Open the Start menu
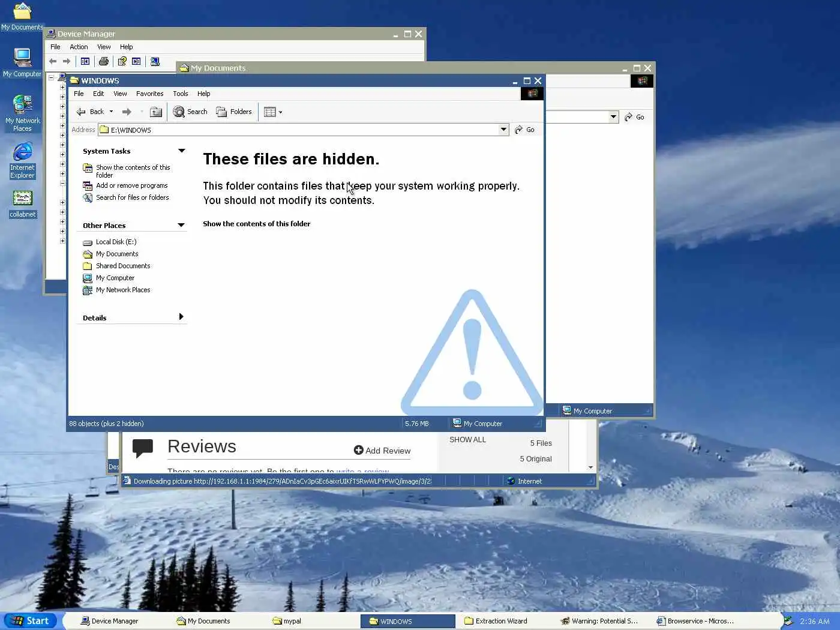This screenshot has height=630, width=840. 31,621
